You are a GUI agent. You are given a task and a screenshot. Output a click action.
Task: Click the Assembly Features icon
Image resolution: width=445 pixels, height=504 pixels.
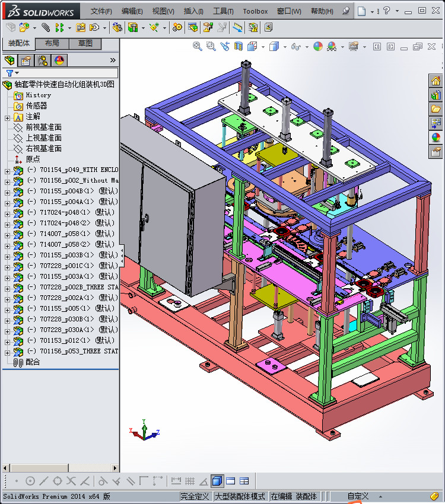(x=133, y=28)
